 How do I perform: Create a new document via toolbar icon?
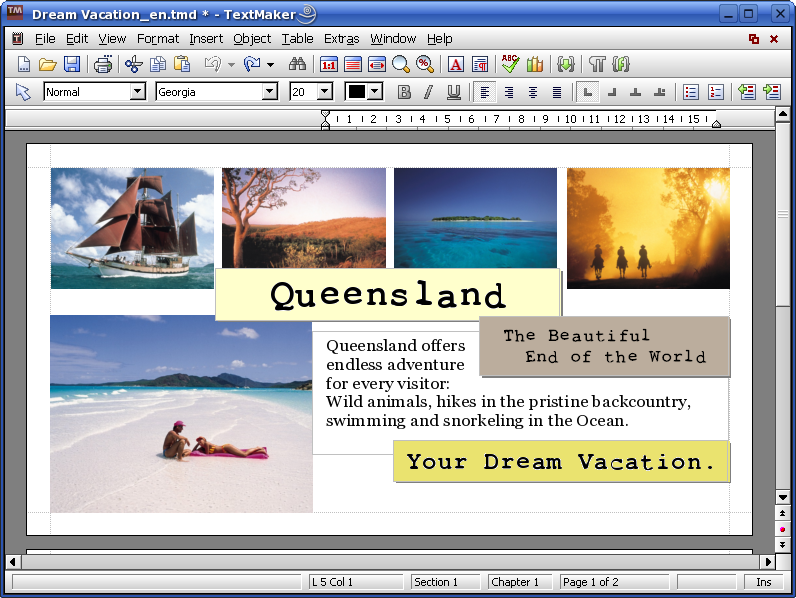tap(23, 64)
